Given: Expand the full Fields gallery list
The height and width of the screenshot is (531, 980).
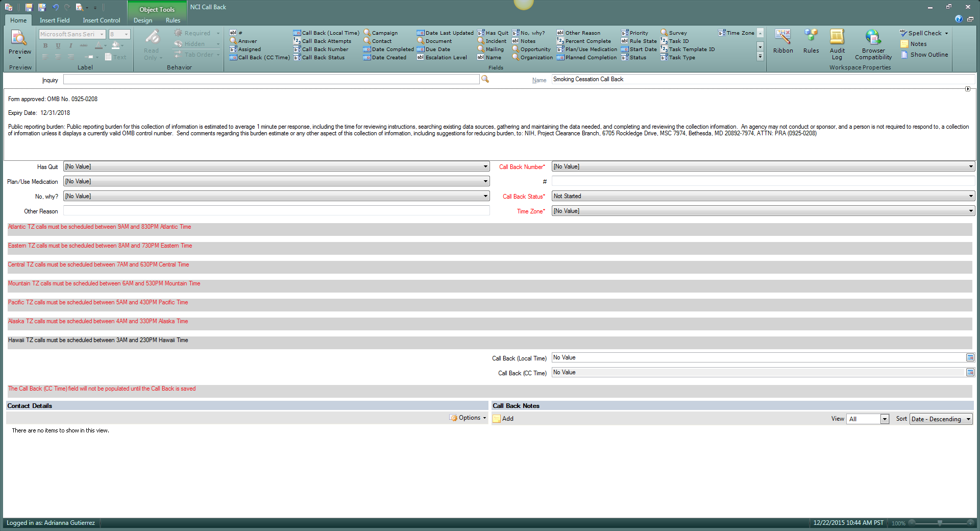Looking at the screenshot, I should coord(760,56).
